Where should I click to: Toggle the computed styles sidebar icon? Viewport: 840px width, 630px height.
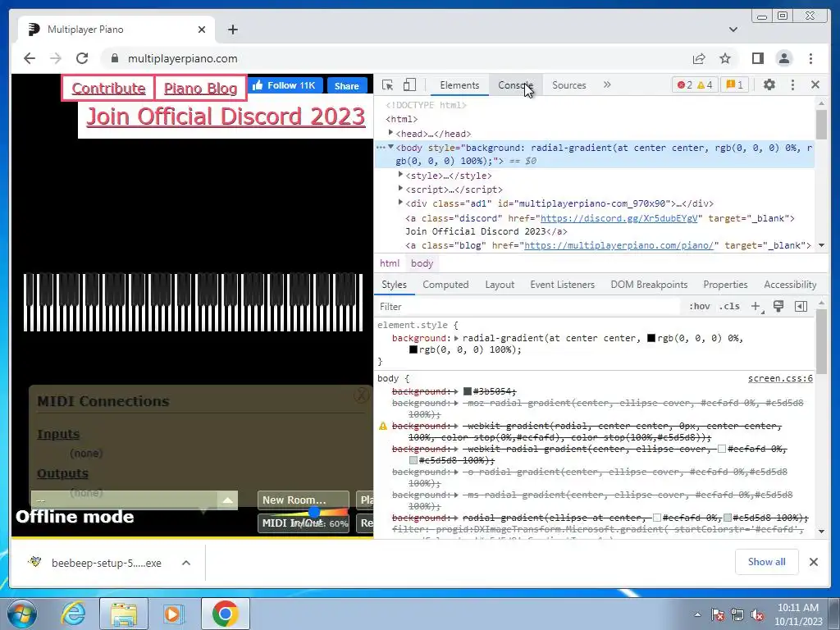click(801, 307)
